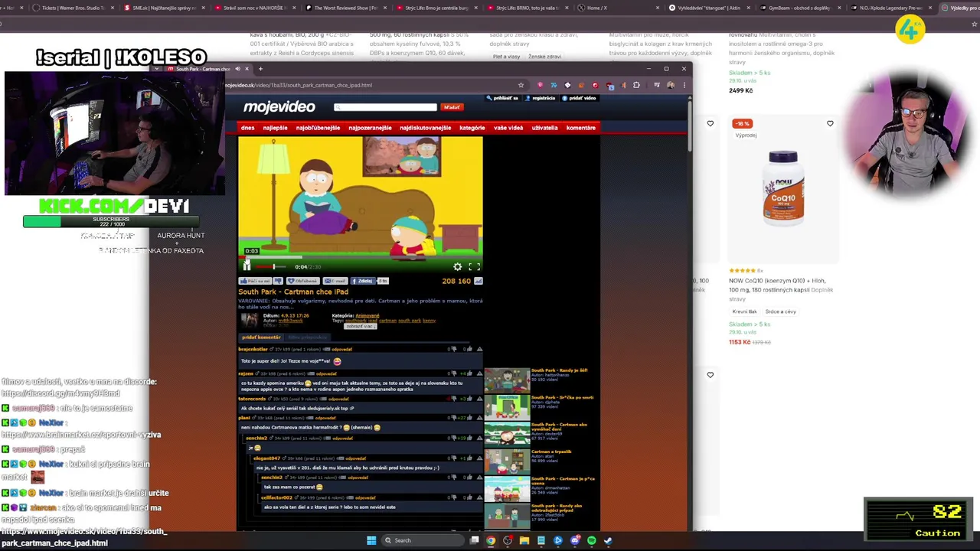Open Task View icon on taskbar
Screen dimensions: 980x551
click(x=475, y=540)
